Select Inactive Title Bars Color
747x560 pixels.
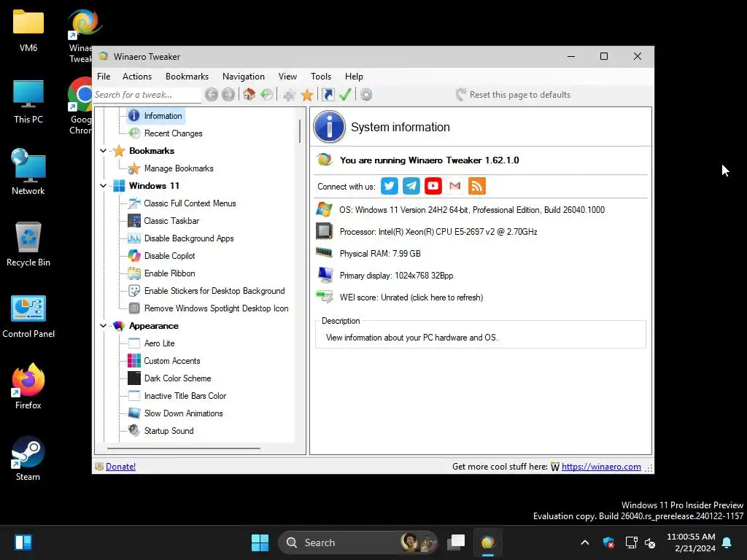(185, 396)
